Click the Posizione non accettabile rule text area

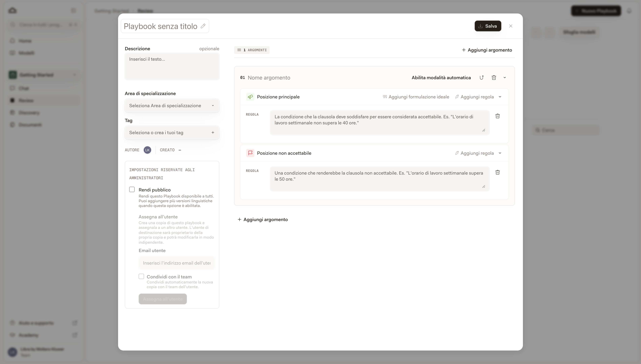click(380, 179)
